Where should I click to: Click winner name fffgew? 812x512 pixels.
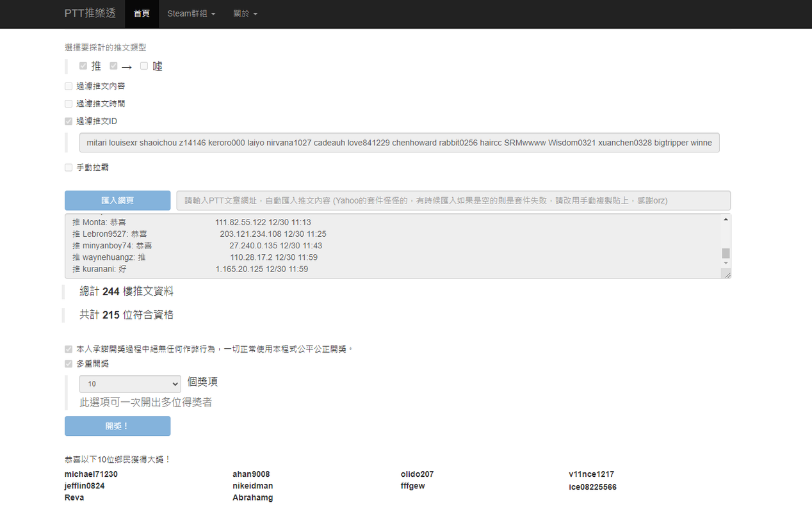coord(413,486)
